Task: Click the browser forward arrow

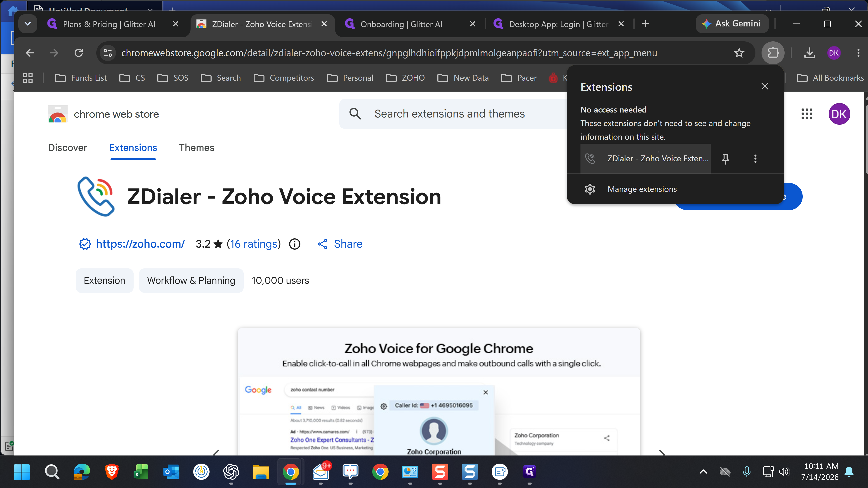Action: [x=54, y=53]
